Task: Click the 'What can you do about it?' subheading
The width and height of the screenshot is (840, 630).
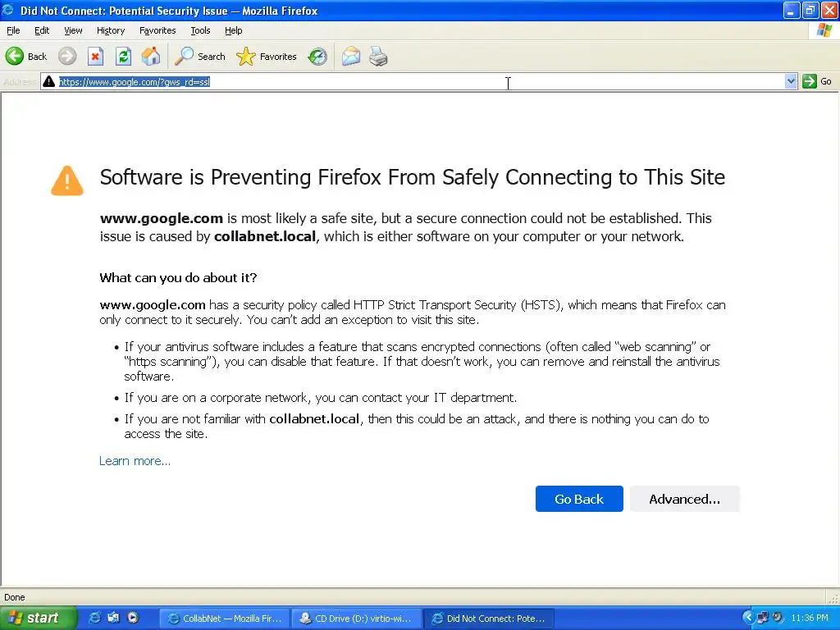Action: pyautogui.click(x=178, y=277)
